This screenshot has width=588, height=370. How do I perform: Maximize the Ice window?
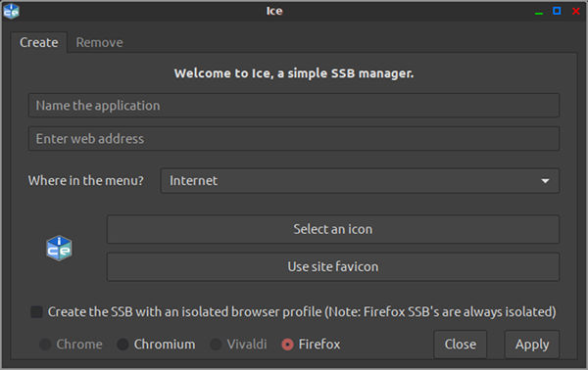[557, 11]
